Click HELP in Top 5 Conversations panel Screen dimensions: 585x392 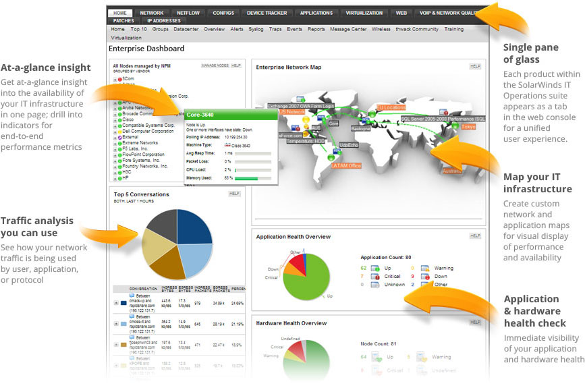(234, 194)
